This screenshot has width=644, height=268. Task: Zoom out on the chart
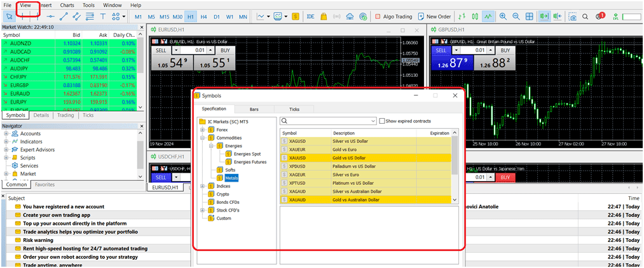point(516,17)
